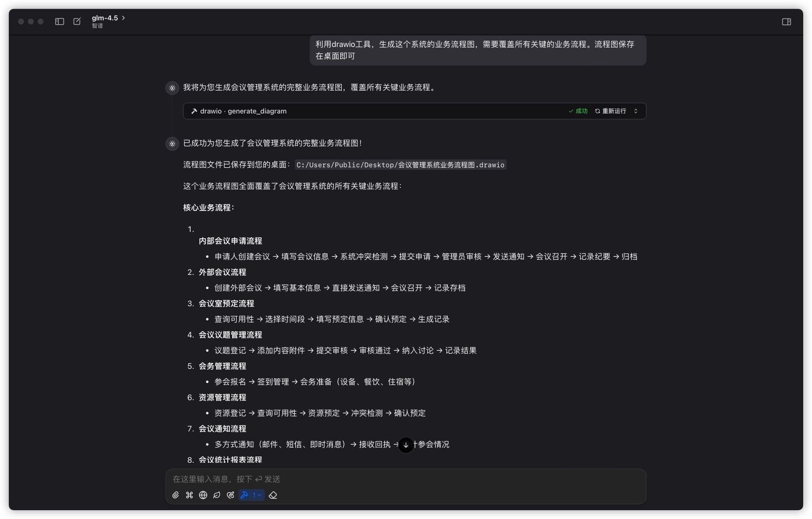This screenshot has width=812, height=519.
Task: Click the attach file paperclip icon
Action: pyautogui.click(x=176, y=495)
